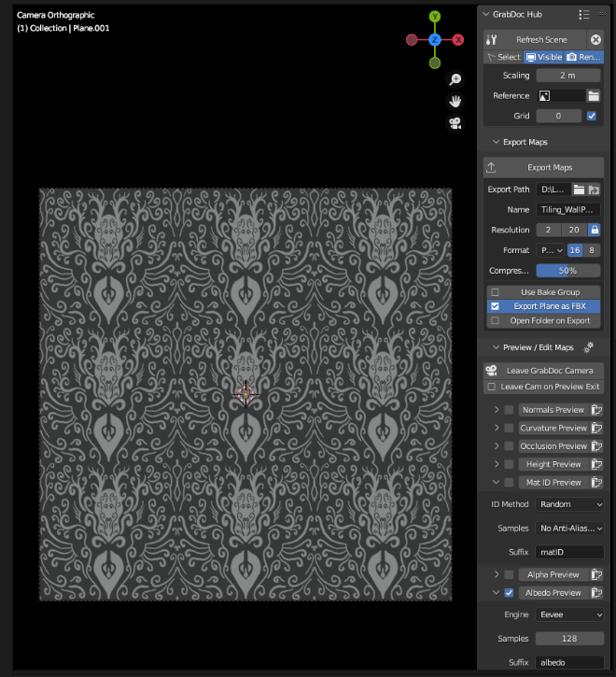Viewport: 616px width, 677px height.
Task: Collapse the GrabDoc Hub panel
Action: (485, 14)
